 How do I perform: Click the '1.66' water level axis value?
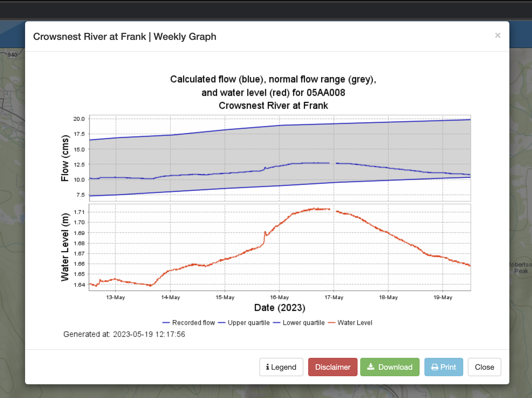pos(79,264)
